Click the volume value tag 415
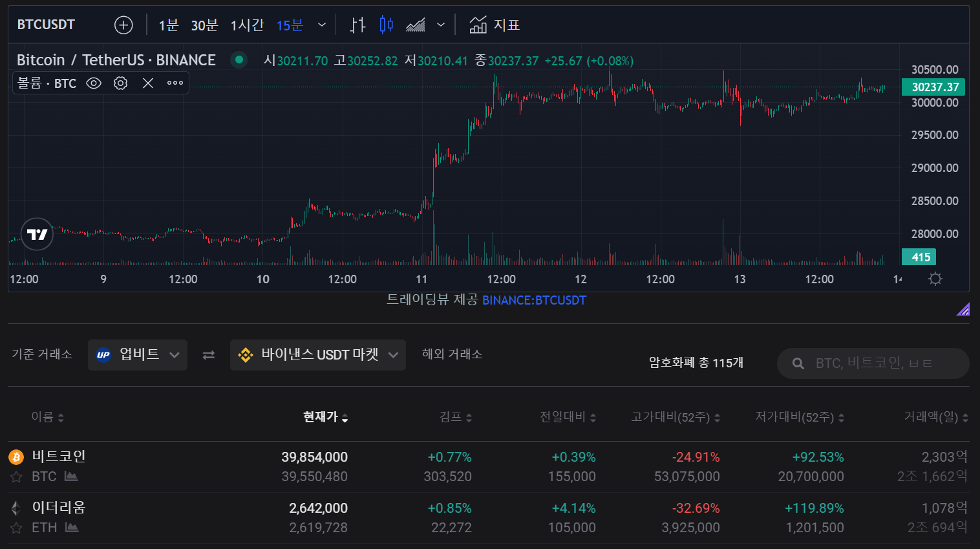 pos(919,257)
